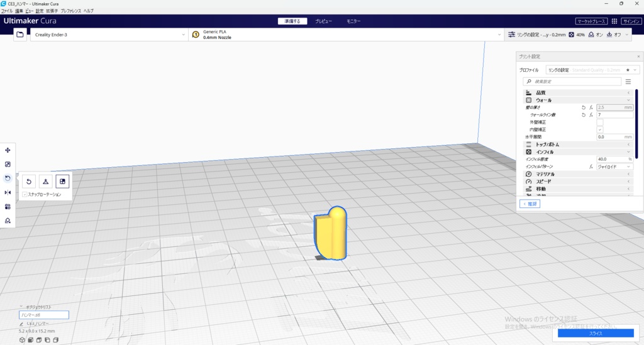Reset 壁の厚さ value with revert arrow
This screenshot has height=345, width=644.
click(583, 107)
